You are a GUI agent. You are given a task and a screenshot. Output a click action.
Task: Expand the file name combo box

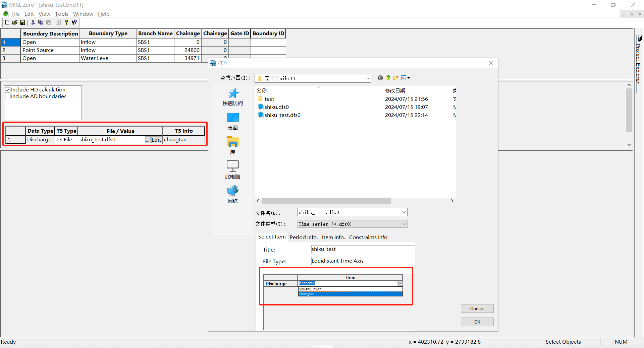pos(404,212)
